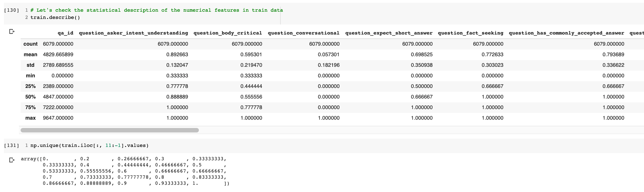Click 0.86666667 in the array output
Viewport: 644px width, 192px height.
click(58, 183)
